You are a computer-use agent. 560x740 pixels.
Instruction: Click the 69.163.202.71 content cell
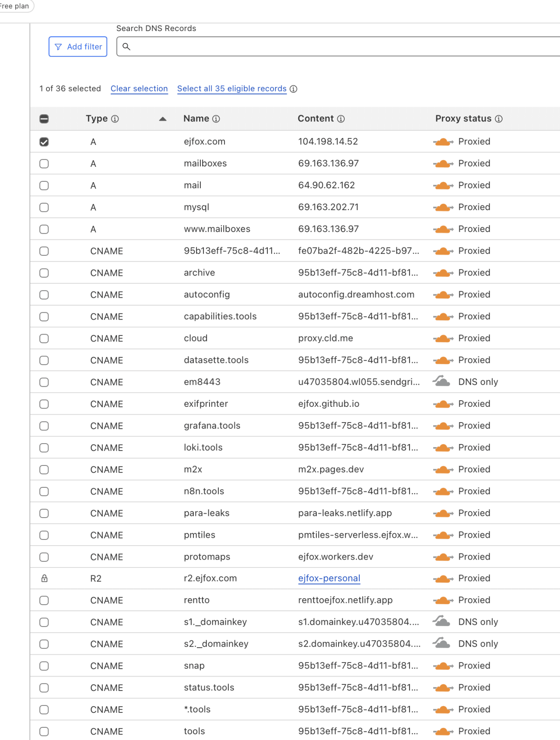tap(329, 208)
